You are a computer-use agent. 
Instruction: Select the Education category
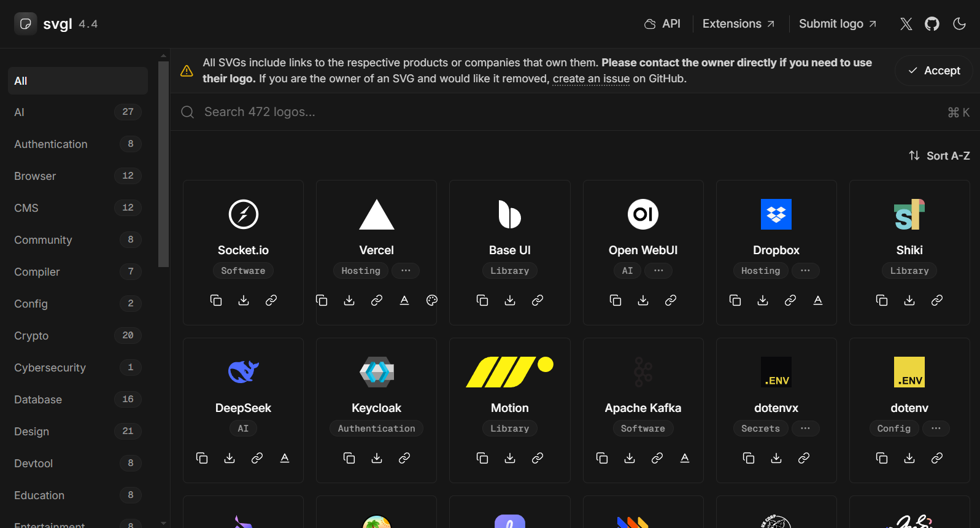(78, 495)
